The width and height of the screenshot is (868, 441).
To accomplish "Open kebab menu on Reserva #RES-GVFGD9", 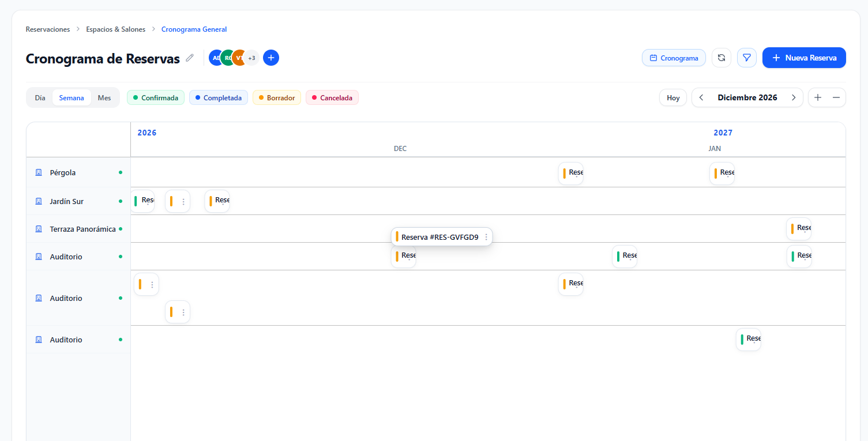I will click(486, 237).
